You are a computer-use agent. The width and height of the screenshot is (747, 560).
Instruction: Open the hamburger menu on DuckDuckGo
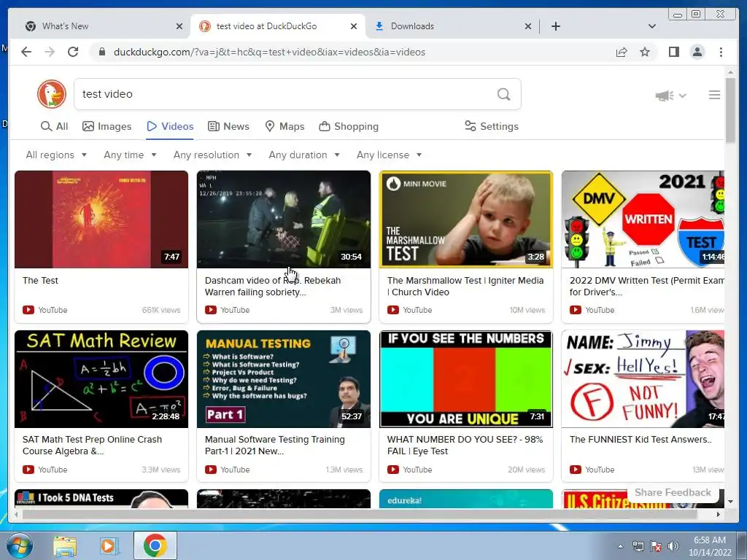[x=714, y=96]
